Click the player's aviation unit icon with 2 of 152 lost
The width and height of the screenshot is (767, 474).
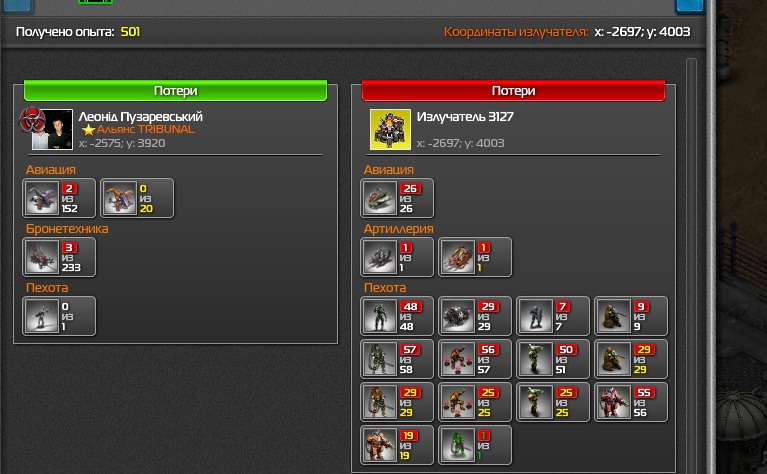pyautogui.click(x=42, y=198)
